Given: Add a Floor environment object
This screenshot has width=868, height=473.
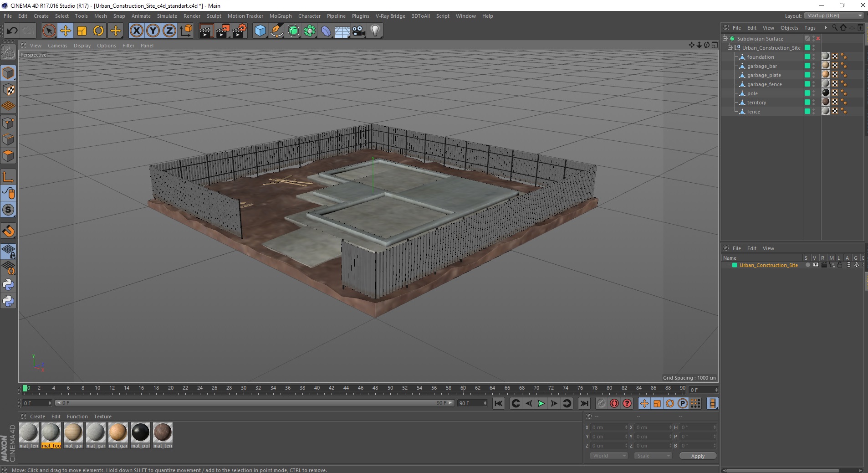Looking at the screenshot, I should (x=342, y=31).
